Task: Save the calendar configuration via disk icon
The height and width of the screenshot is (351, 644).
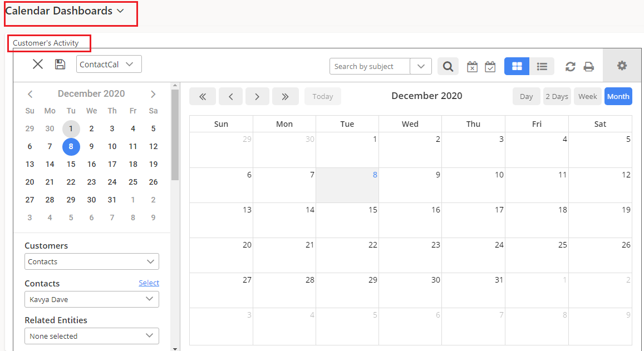Action: (x=60, y=64)
